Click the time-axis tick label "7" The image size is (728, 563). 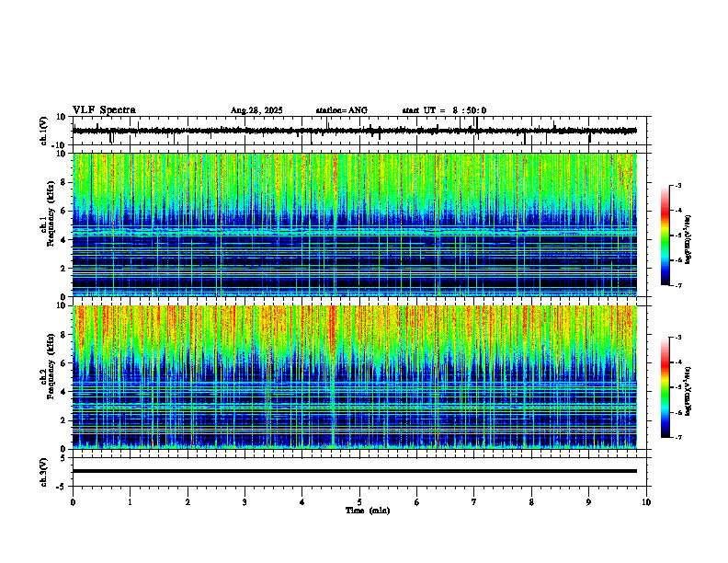[474, 502]
